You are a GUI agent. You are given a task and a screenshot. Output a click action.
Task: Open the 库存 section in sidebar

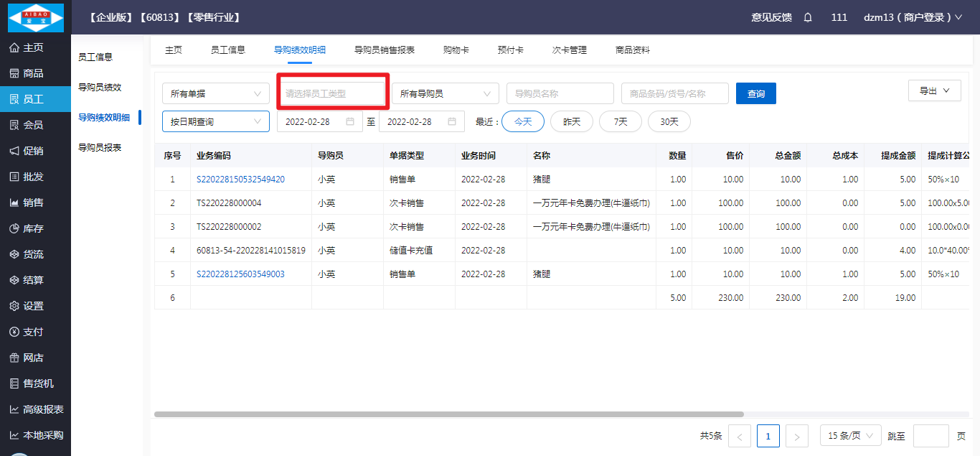[33, 228]
